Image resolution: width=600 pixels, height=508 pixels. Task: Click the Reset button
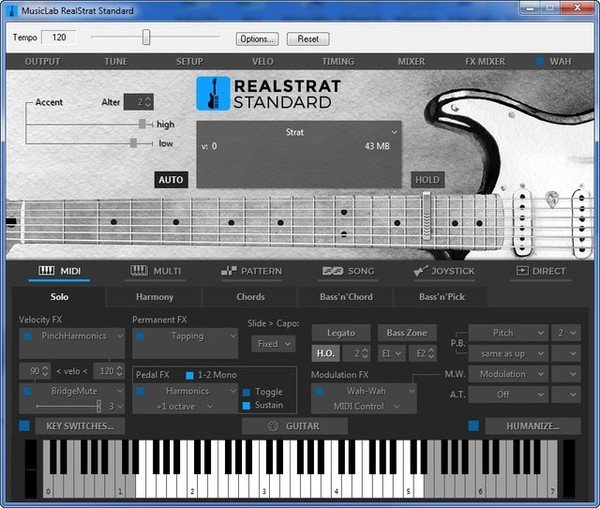coord(308,39)
